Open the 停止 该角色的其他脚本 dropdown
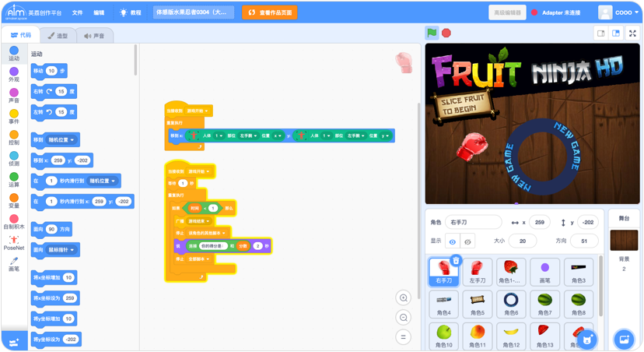The width and height of the screenshot is (644, 352). click(207, 233)
